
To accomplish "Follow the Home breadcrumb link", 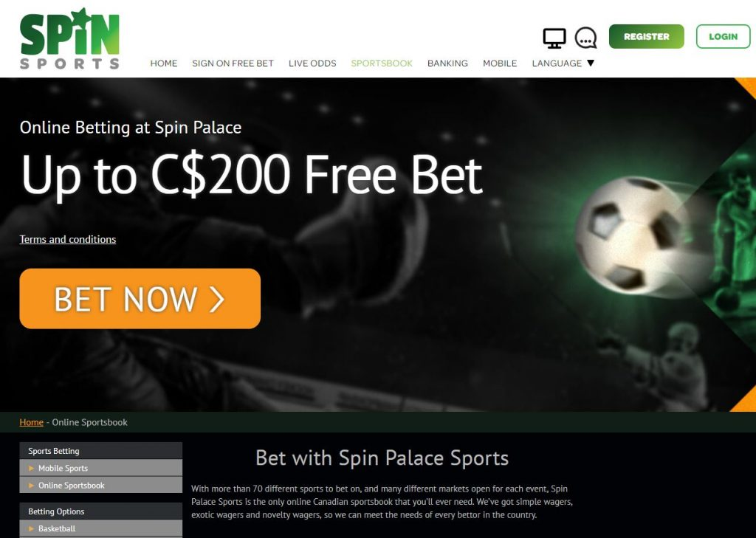I will pos(31,422).
